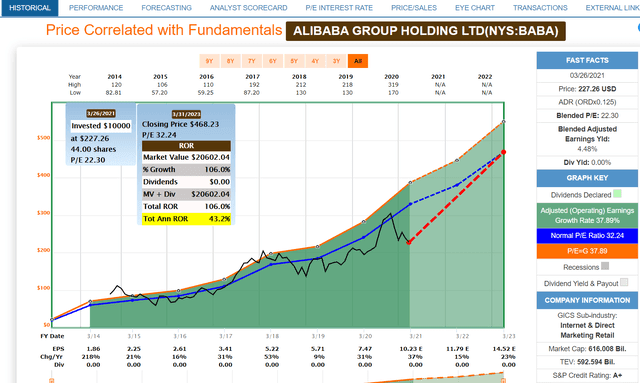Toggle Adjusted (Operating) Earnings Growth Rate key

(587, 216)
